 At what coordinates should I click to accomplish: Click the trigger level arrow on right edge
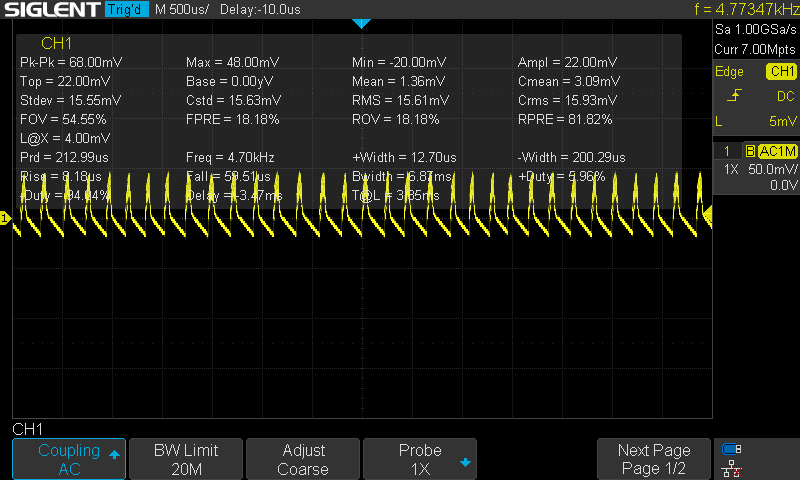(x=708, y=215)
